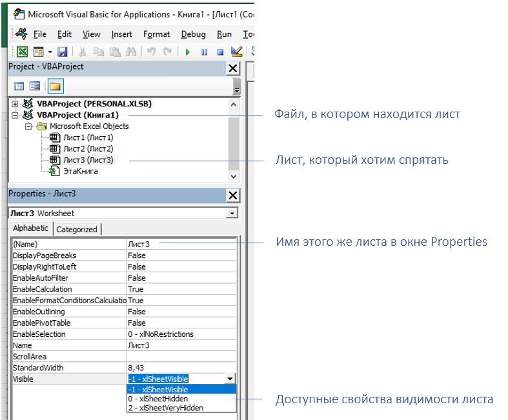The image size is (508, 420).
Task: Close the Properties - Лист3 panel
Action: (233, 195)
